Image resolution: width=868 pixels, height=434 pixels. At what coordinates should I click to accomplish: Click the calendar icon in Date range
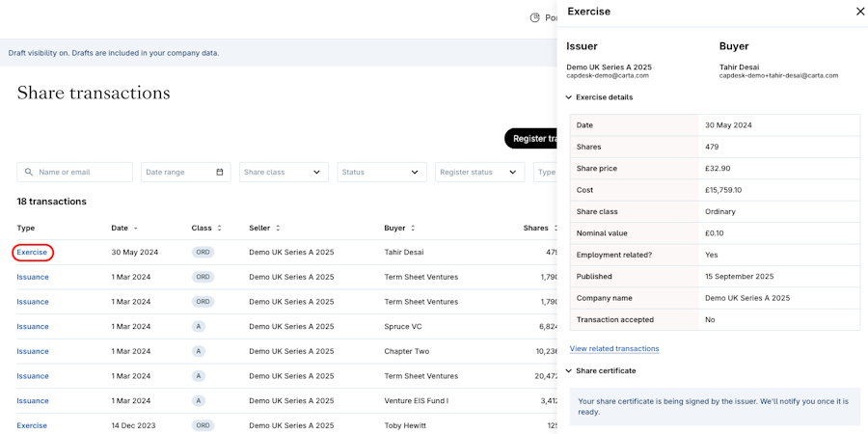(220, 173)
